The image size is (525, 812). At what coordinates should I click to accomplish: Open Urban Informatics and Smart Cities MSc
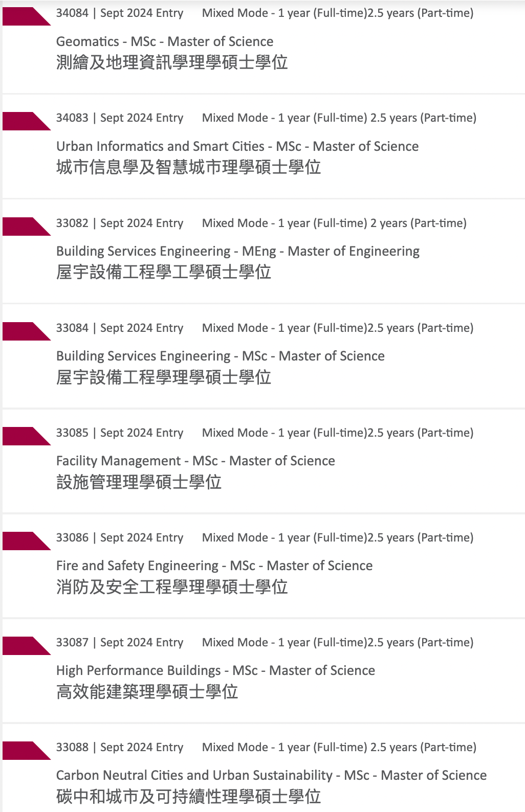point(237,146)
